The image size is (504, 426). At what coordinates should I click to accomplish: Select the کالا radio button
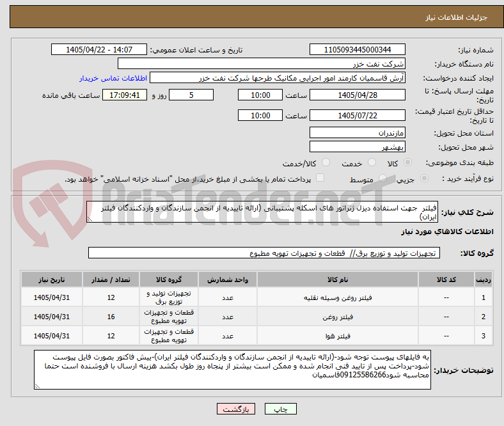[x=407, y=162]
